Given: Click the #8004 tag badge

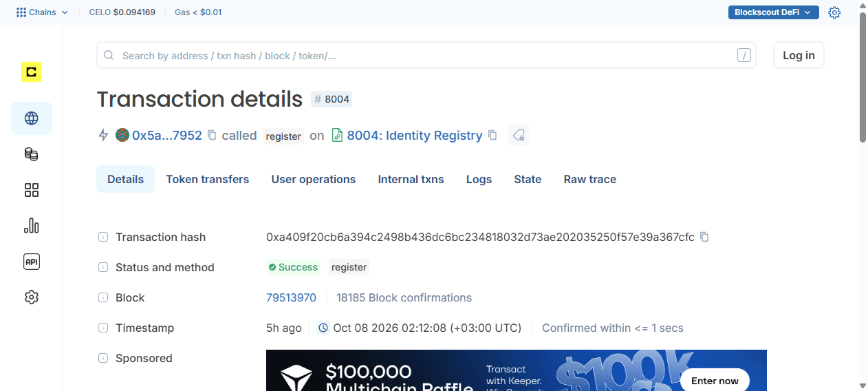Looking at the screenshot, I should 332,99.
